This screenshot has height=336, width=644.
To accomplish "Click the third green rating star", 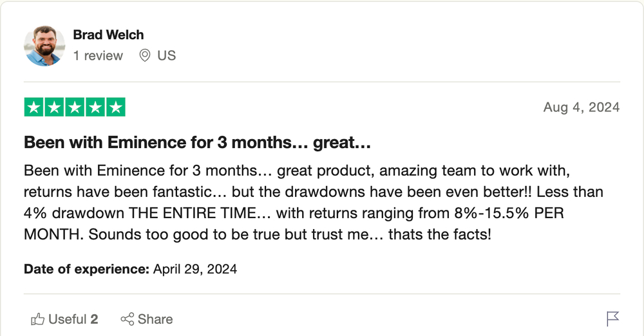I will (75, 107).
